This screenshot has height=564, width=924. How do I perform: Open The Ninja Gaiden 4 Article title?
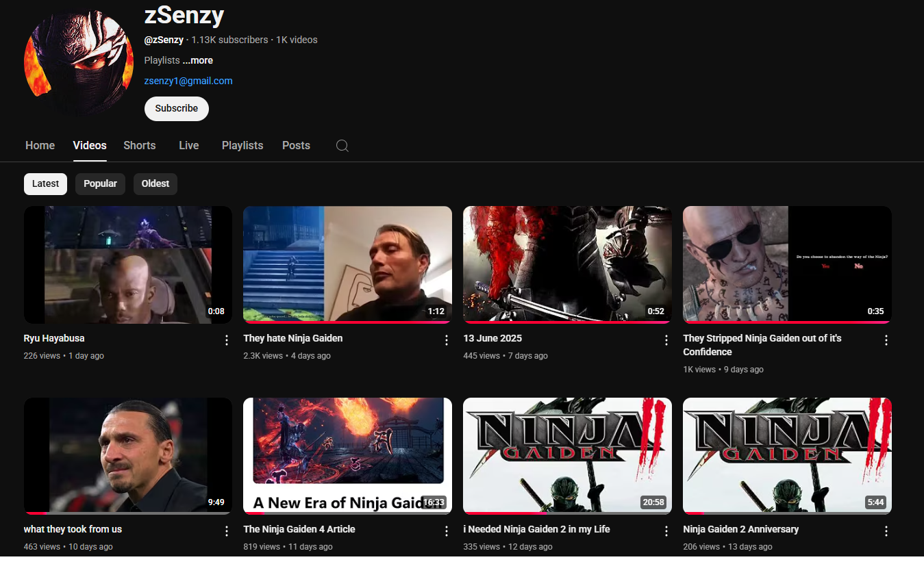299,529
